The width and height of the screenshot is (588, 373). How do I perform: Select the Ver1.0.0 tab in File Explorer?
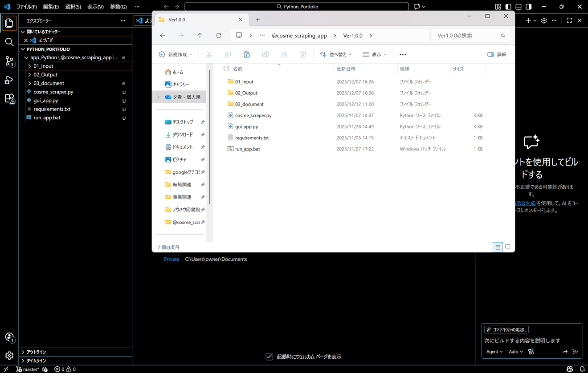click(x=200, y=20)
